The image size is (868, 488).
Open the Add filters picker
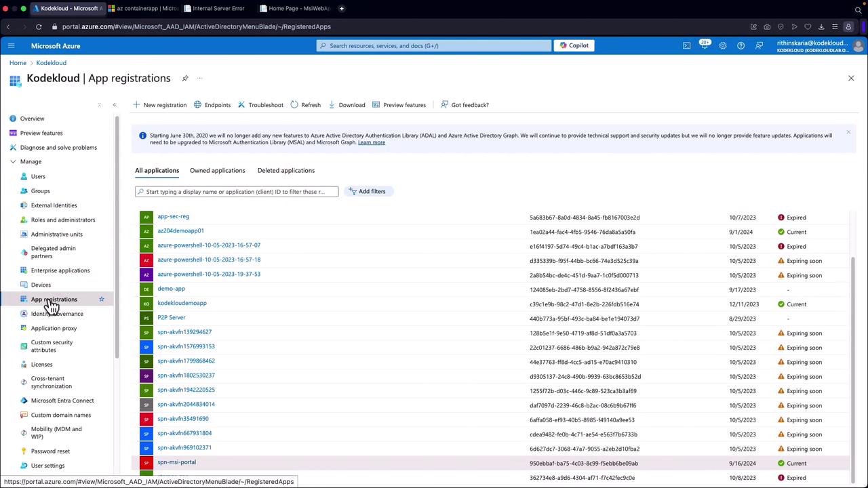click(x=370, y=191)
